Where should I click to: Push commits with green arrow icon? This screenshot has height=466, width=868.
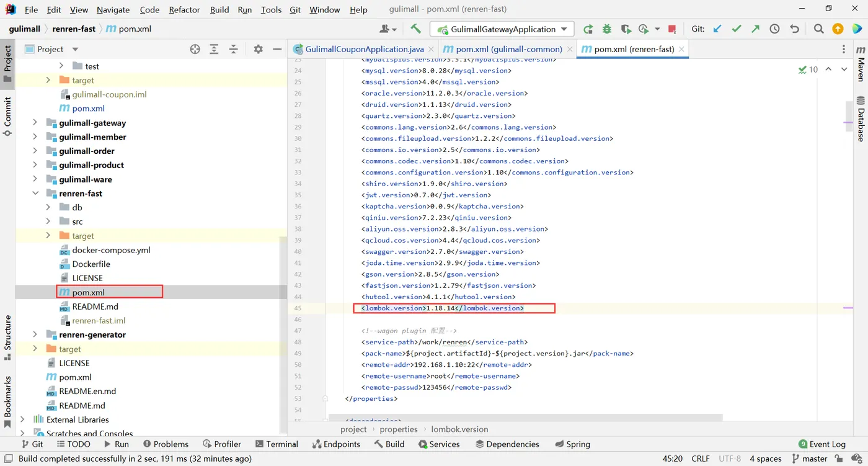coord(755,29)
